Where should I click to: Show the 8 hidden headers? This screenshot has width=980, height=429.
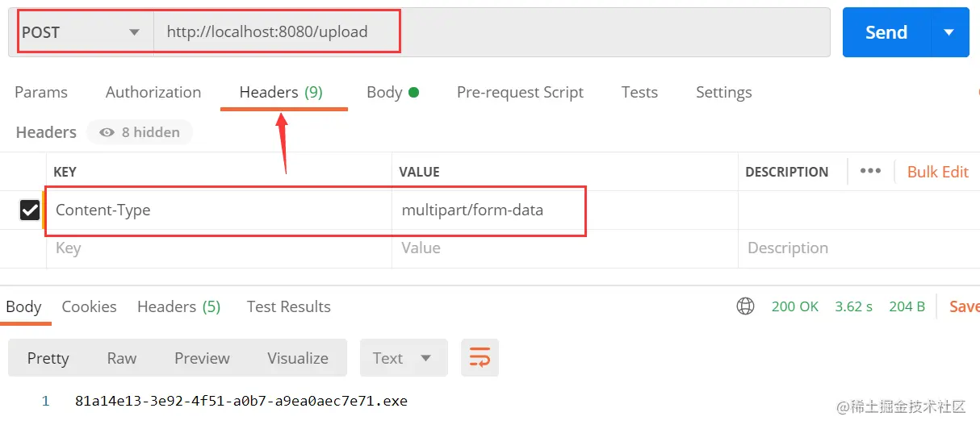pos(140,132)
